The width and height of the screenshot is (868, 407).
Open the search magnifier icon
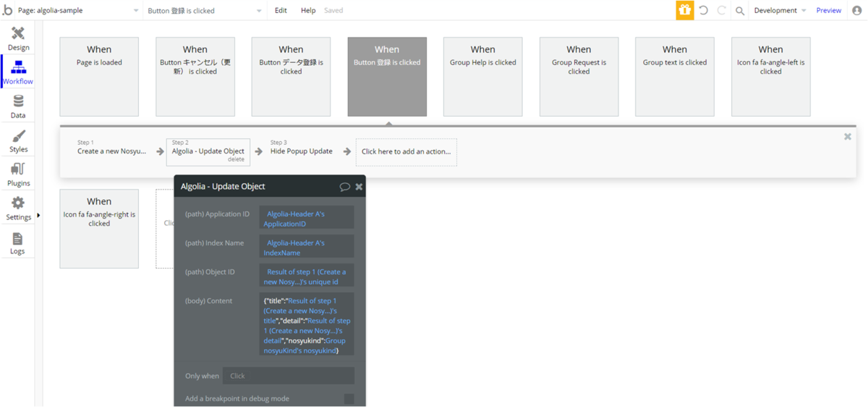click(x=740, y=11)
